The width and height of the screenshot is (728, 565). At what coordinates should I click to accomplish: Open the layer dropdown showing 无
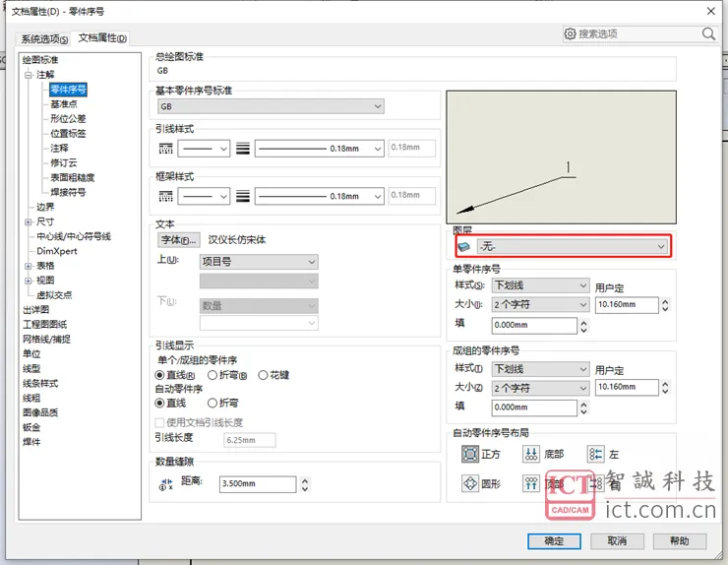point(573,246)
